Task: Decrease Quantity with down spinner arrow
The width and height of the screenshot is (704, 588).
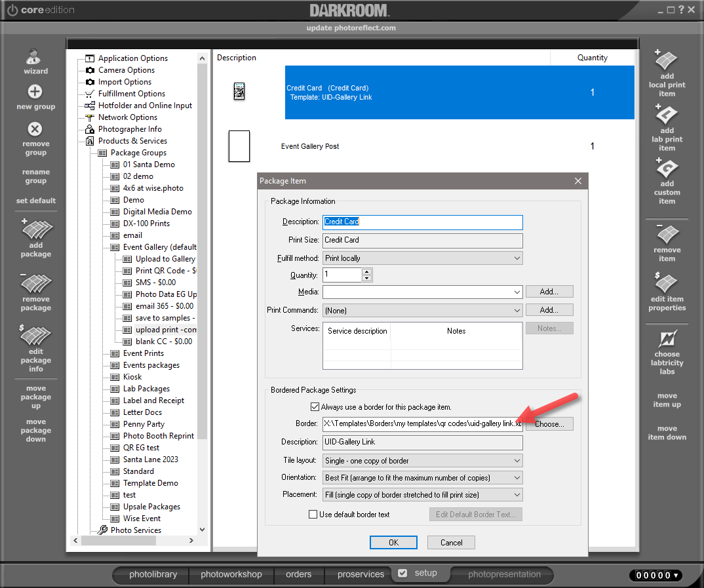Action: click(x=367, y=279)
